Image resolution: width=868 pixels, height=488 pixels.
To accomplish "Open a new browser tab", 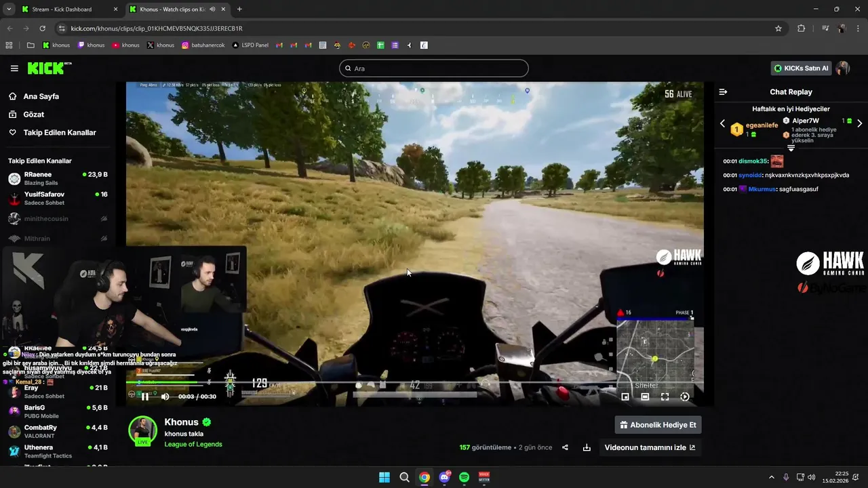I will coord(239,9).
